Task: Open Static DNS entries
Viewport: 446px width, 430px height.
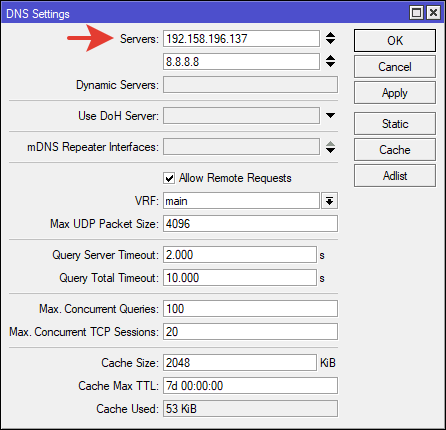Action: (395, 124)
